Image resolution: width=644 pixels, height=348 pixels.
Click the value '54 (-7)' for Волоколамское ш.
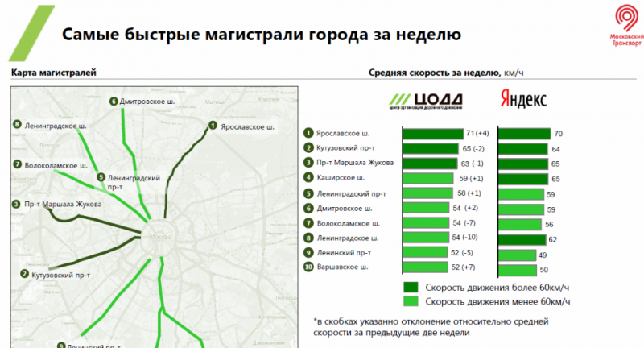[464, 222]
